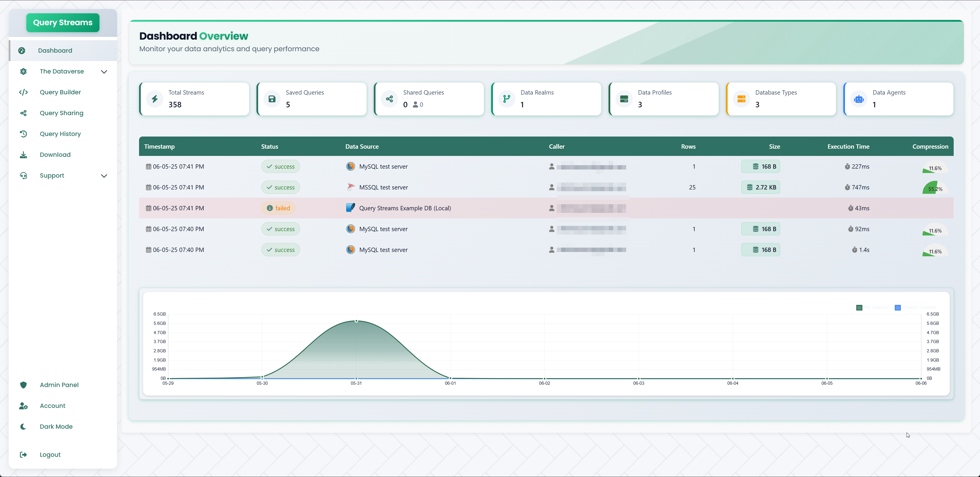Click the Admin Panel shield icon
This screenshot has height=477, width=980.
(23, 385)
